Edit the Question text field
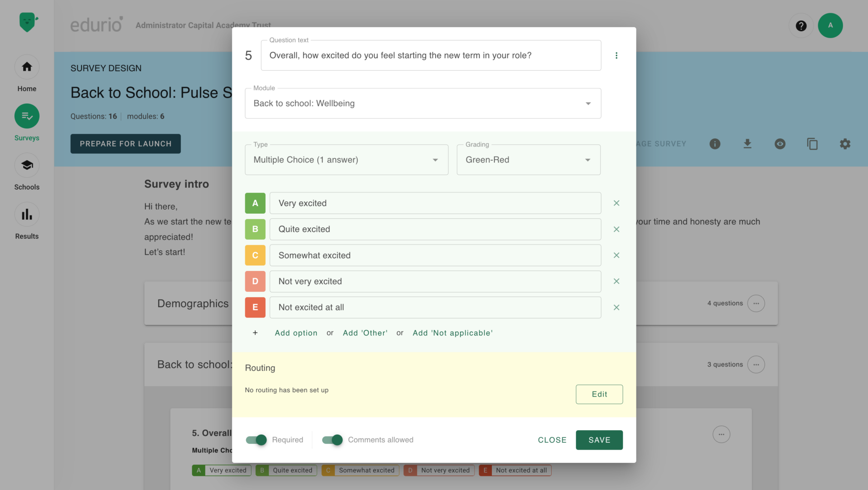Image resolution: width=868 pixels, height=490 pixels. [431, 55]
